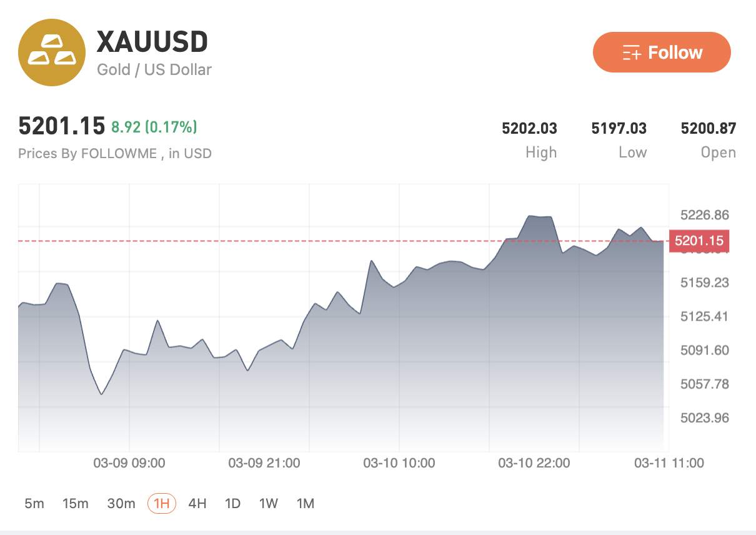Click the main price 5201.15 heading
756x535 pixels.
coord(61,125)
